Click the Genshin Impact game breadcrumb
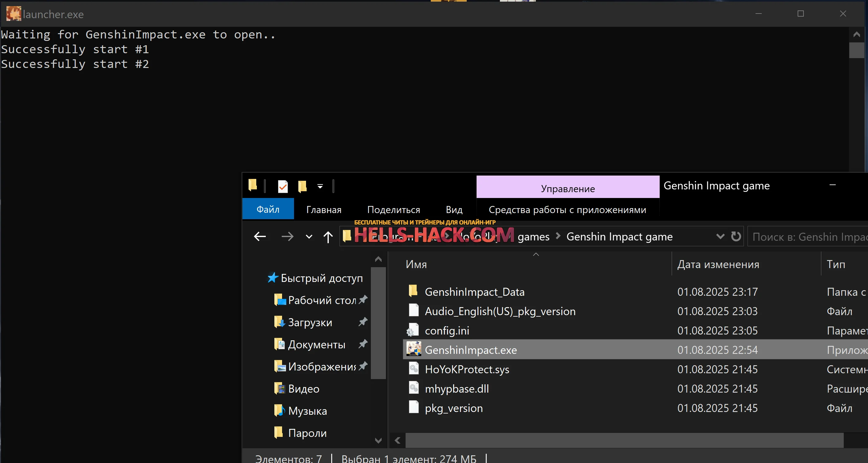868x463 pixels. pyautogui.click(x=619, y=237)
